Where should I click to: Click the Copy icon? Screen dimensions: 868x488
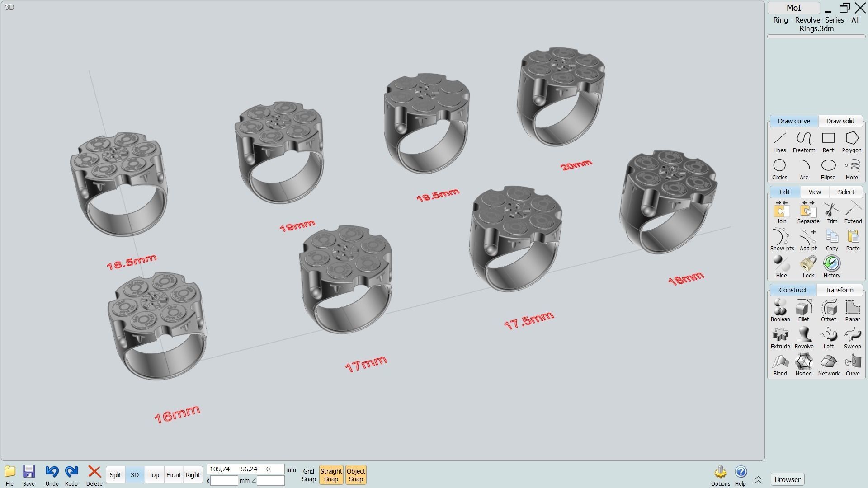pyautogui.click(x=832, y=240)
